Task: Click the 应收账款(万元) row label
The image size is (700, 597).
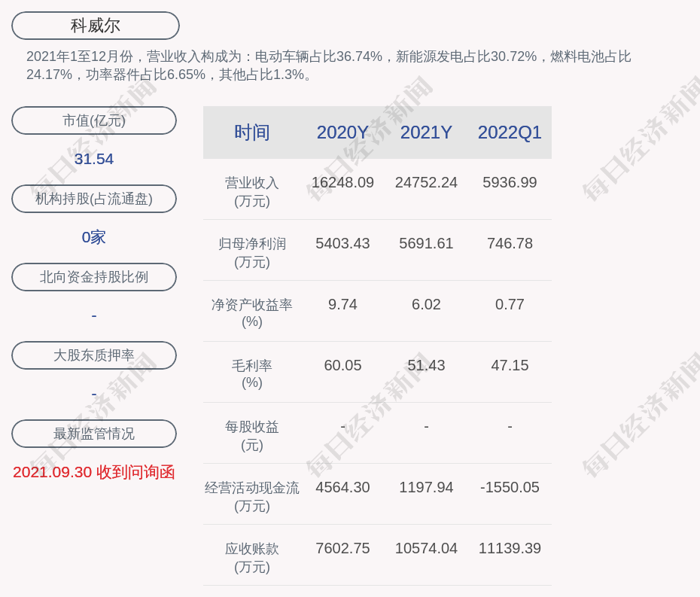Action: 252,558
